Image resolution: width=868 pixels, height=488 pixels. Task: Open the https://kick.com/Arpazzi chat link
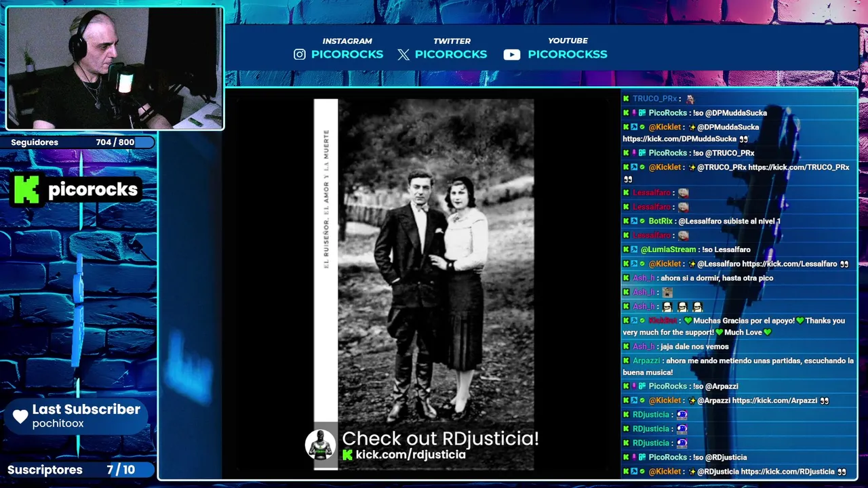[x=774, y=401]
